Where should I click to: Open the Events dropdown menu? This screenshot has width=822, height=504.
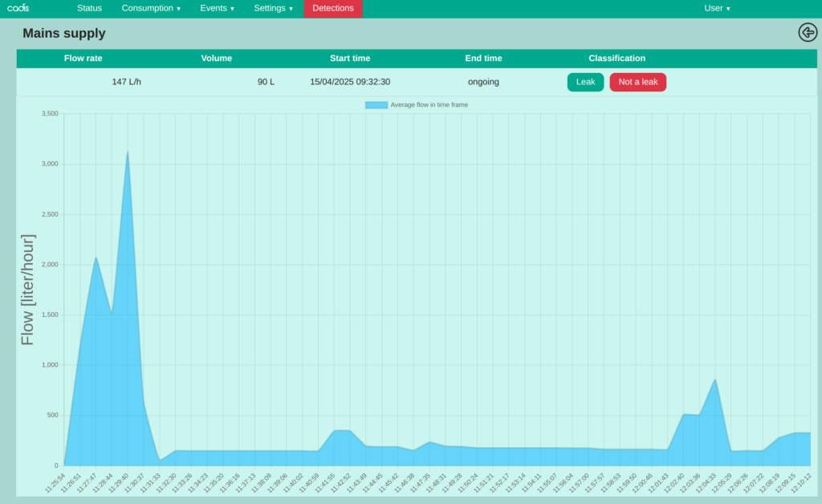pos(217,8)
